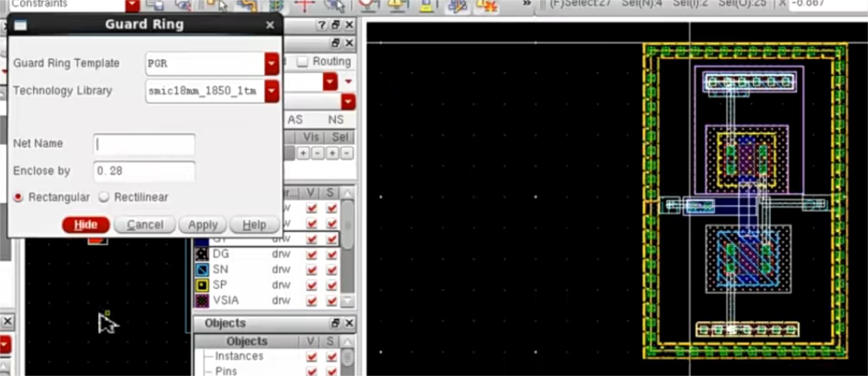This screenshot has height=376, width=868.
Task: Click the warning starburst toolbar icon
Action: tap(487, 5)
